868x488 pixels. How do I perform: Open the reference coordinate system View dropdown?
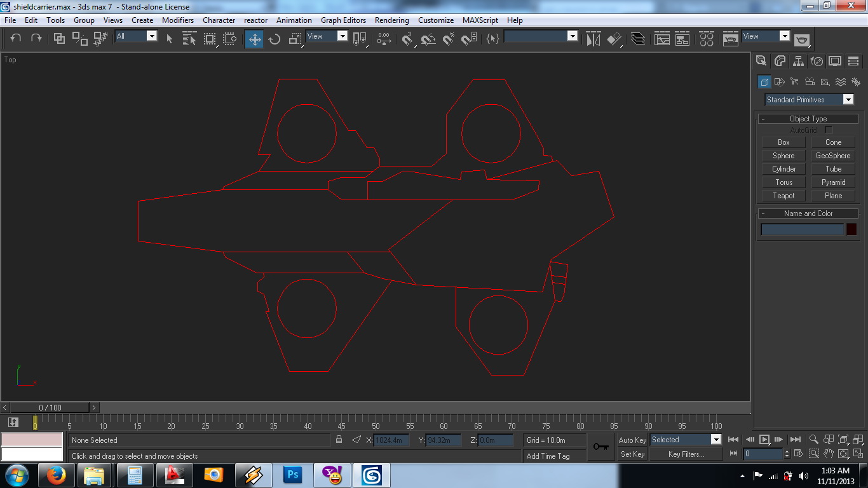pos(327,36)
